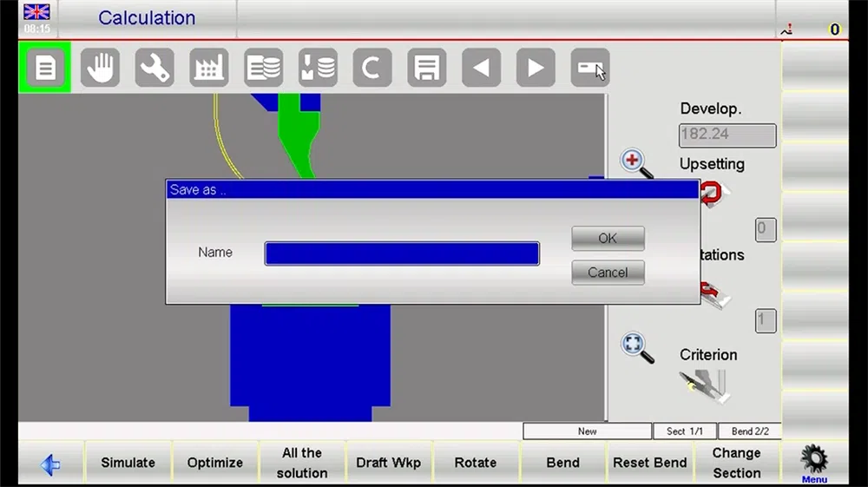Click the yellow 0 counter top right
Image resolution: width=868 pixels, height=487 pixels.
(835, 30)
